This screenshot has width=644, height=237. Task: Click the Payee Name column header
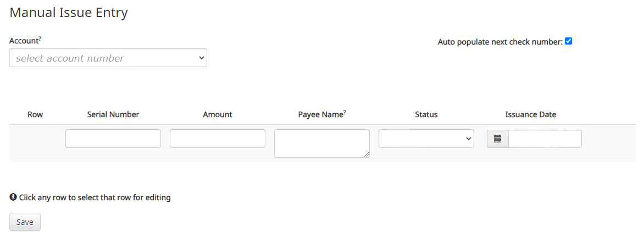[x=320, y=115]
